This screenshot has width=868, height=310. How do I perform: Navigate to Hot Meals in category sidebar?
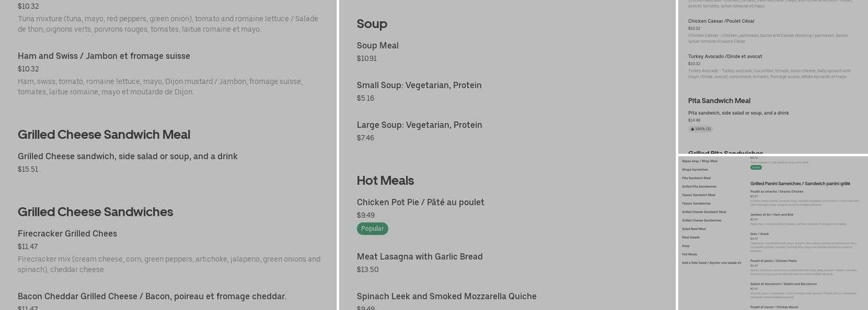689,254
